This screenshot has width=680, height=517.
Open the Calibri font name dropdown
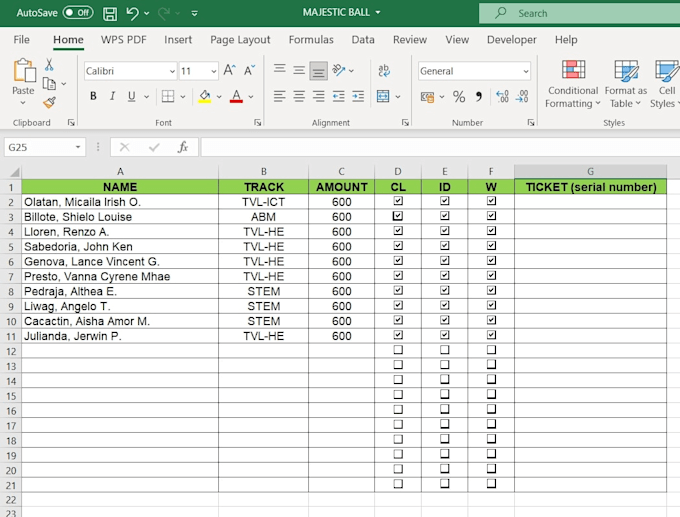point(172,71)
